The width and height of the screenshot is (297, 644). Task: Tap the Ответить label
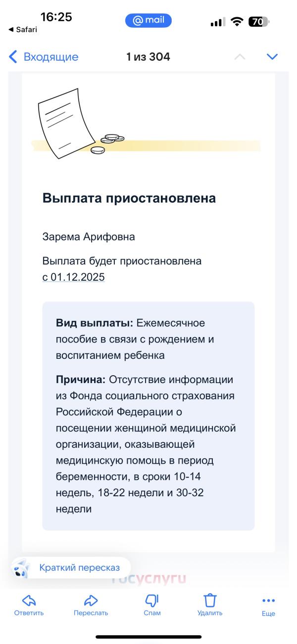[x=29, y=613]
